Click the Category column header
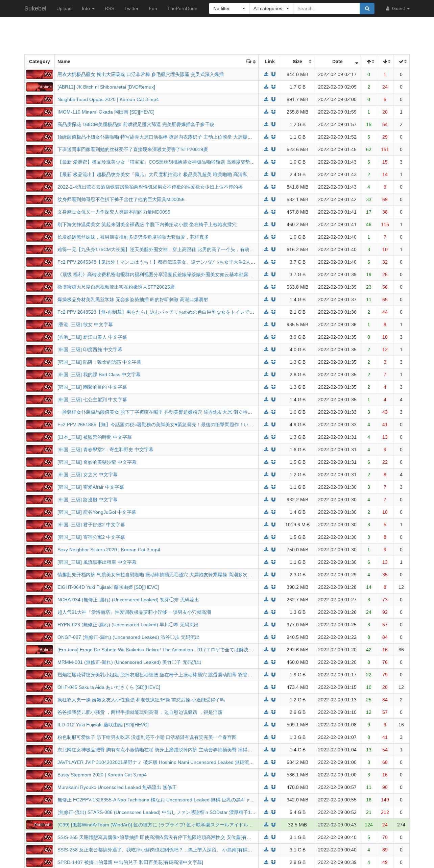The height and width of the screenshot is (868, 434). (40, 62)
